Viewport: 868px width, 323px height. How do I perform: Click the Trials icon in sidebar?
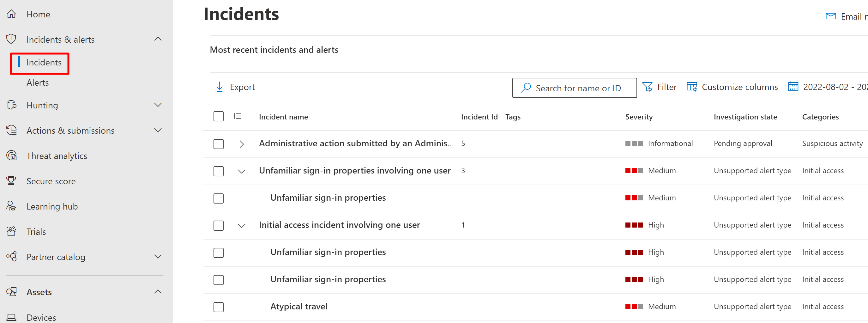click(x=11, y=231)
